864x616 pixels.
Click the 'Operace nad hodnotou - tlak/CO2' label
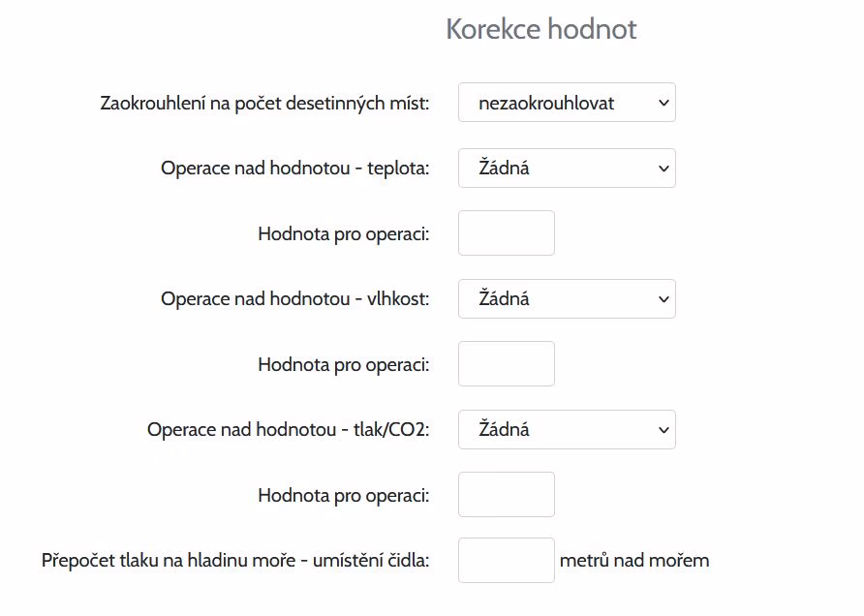tap(288, 429)
